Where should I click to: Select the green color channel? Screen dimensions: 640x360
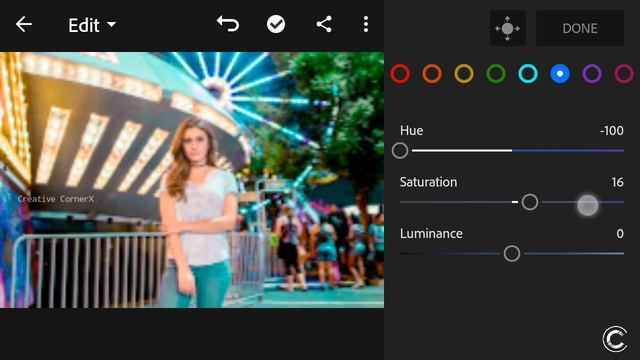[496, 74]
